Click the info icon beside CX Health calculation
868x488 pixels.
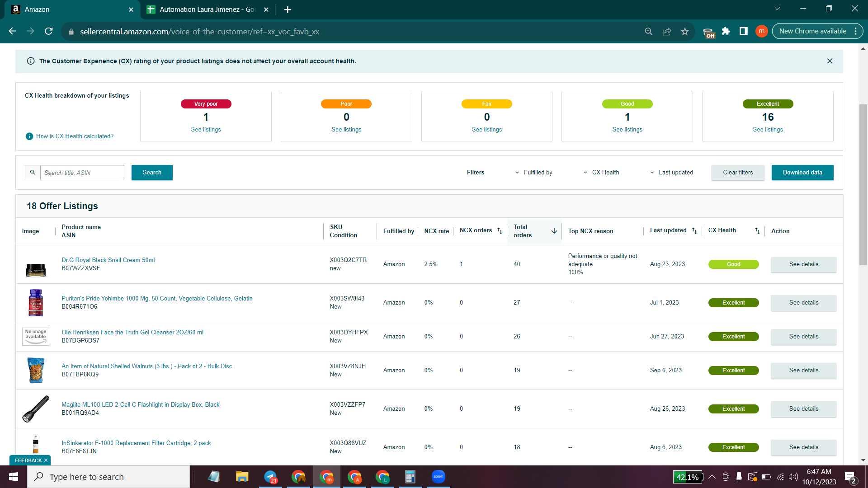pyautogui.click(x=29, y=136)
